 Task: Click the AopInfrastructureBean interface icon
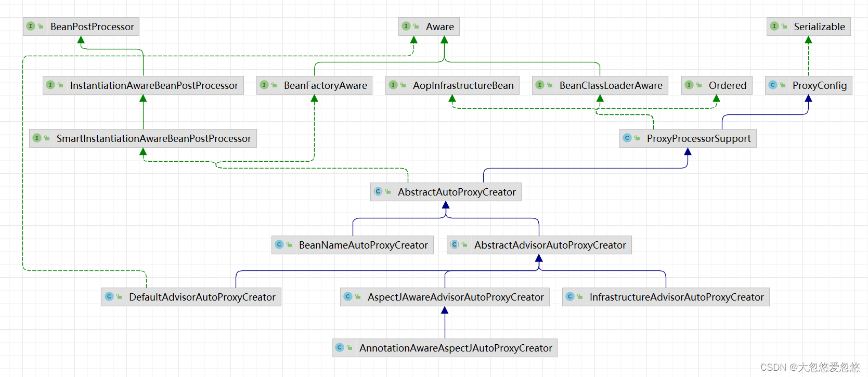pos(393,85)
